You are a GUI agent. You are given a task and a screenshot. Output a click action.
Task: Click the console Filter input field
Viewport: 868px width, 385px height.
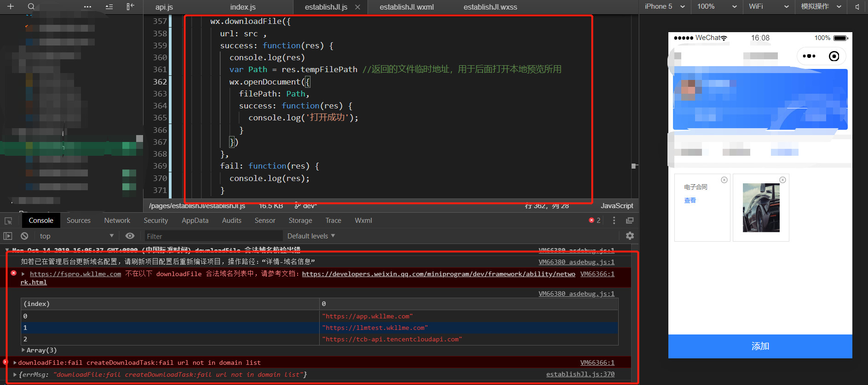coord(213,236)
